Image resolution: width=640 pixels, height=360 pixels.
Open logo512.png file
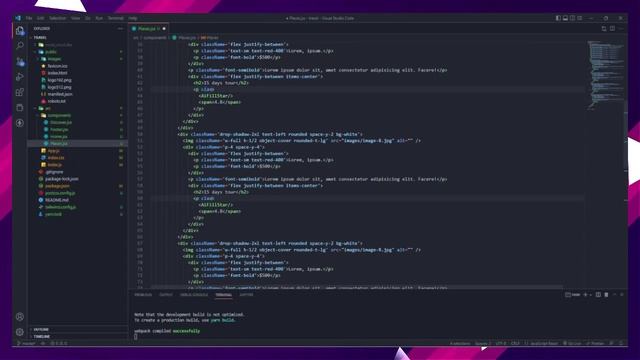tap(59, 87)
